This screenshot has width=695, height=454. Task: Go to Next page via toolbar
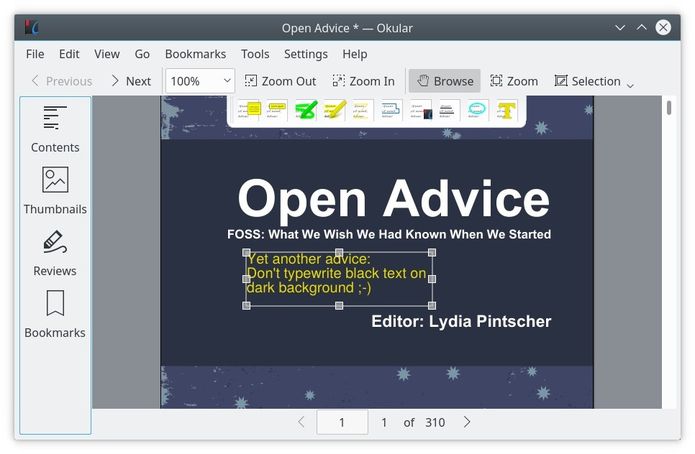131,81
